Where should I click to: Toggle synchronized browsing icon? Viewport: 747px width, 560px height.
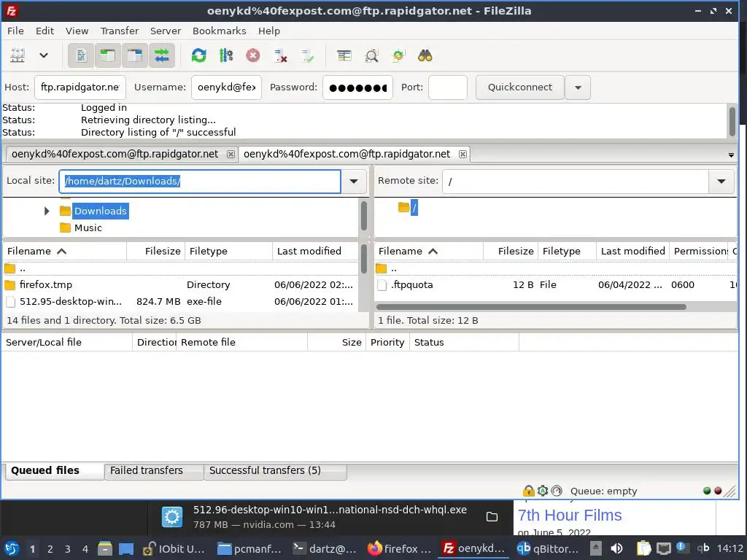pos(398,55)
